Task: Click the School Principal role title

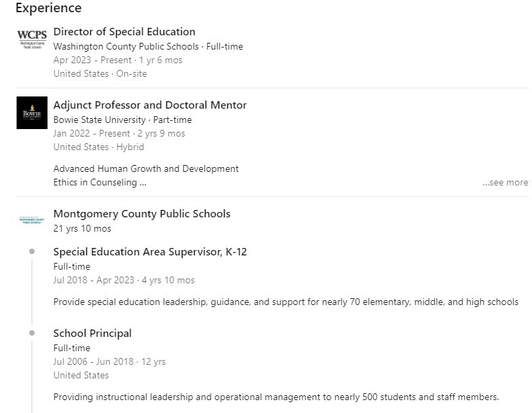Action: pos(92,333)
